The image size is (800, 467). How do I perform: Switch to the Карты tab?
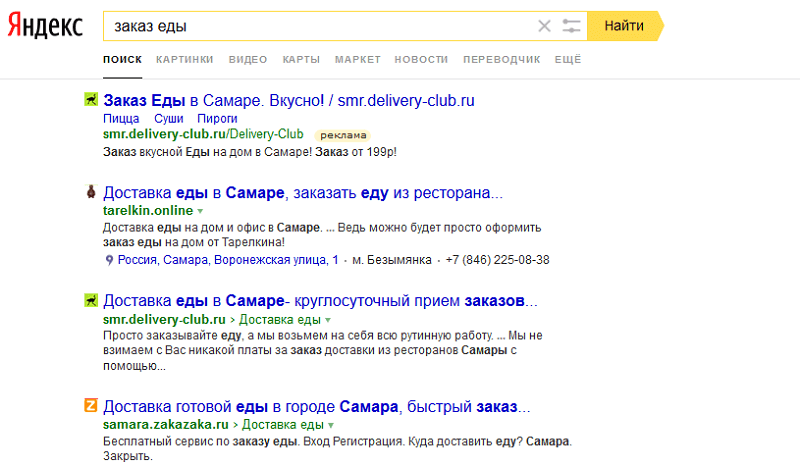pyautogui.click(x=301, y=60)
